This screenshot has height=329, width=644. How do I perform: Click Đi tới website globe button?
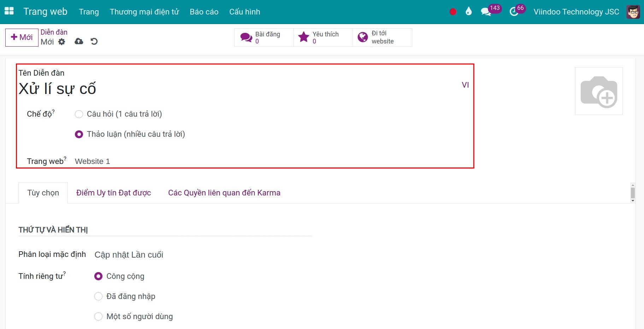tap(382, 37)
